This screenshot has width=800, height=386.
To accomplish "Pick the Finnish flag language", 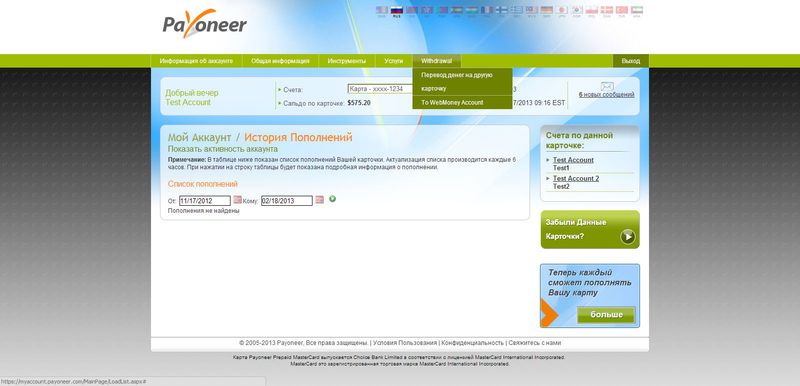I will click(502, 10).
